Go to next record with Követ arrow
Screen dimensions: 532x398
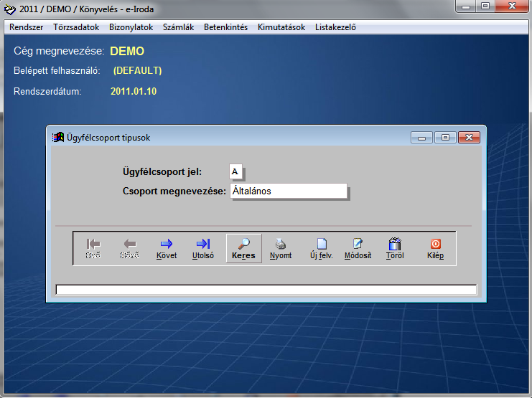(167, 248)
